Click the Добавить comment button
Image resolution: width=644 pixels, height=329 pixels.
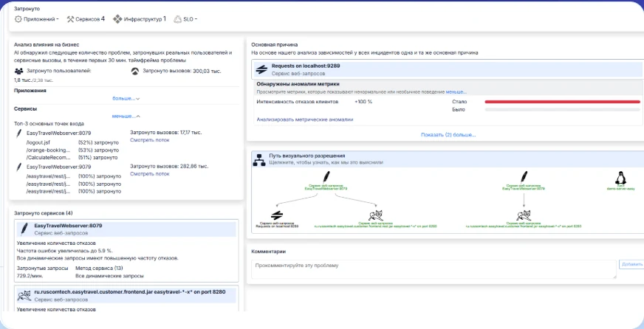coord(631,265)
